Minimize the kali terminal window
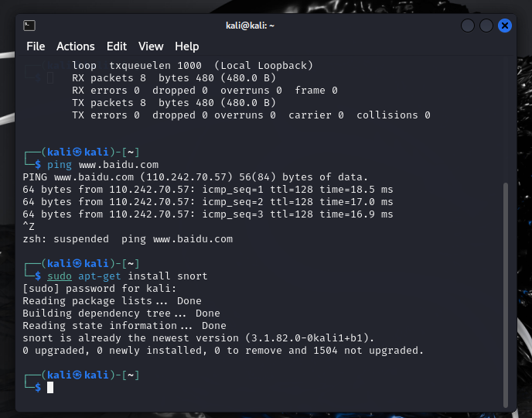Image resolution: width=532 pixels, height=418 pixels. (x=468, y=26)
